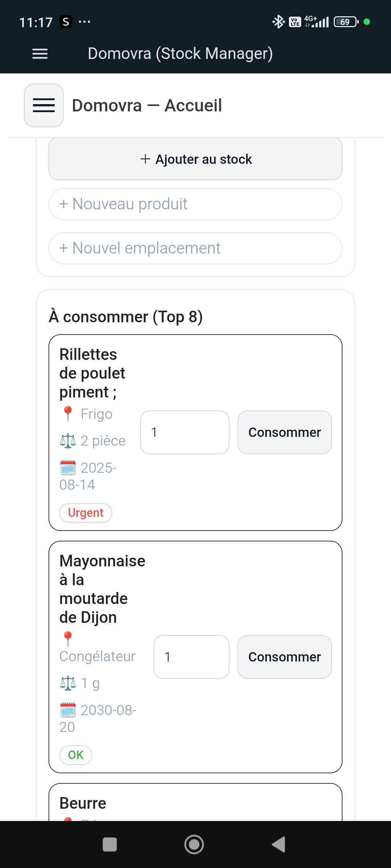Open the Domovra Accueil sidebar menu button
This screenshot has height=868, width=391.
pyautogui.click(x=44, y=105)
